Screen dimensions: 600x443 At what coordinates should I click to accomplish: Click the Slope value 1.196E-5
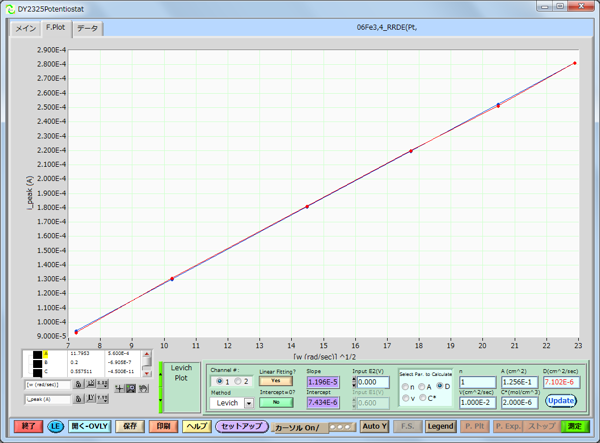point(323,382)
